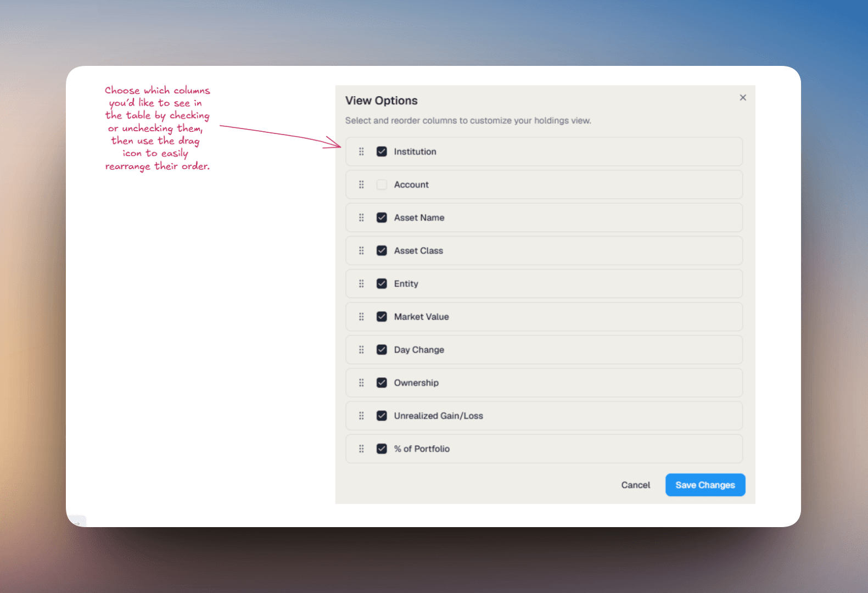Cancel the View Options dialog
Image resolution: width=868 pixels, height=593 pixels.
pos(635,485)
